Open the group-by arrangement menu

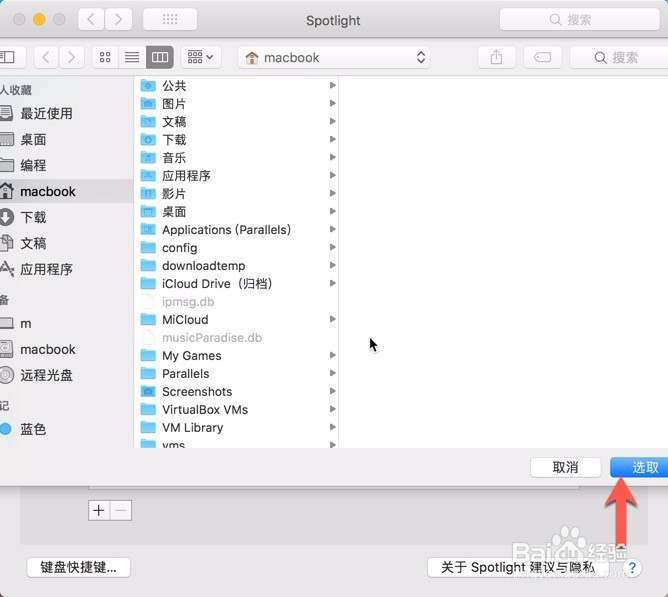201,57
